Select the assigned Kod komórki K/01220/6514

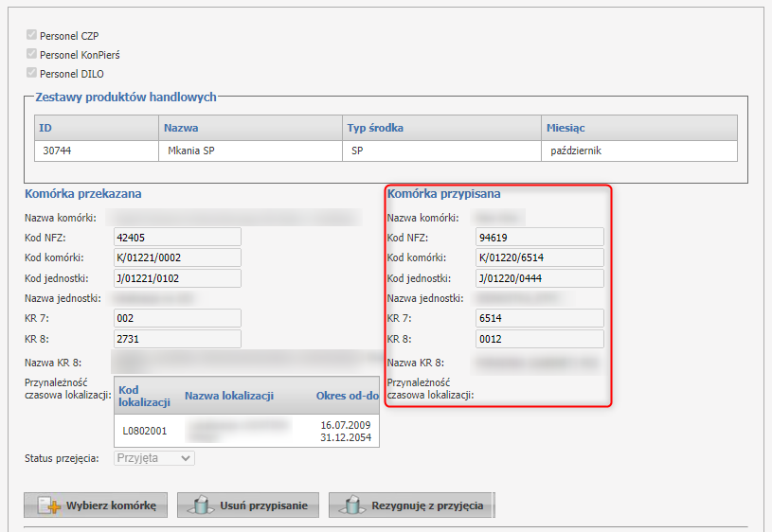point(539,257)
